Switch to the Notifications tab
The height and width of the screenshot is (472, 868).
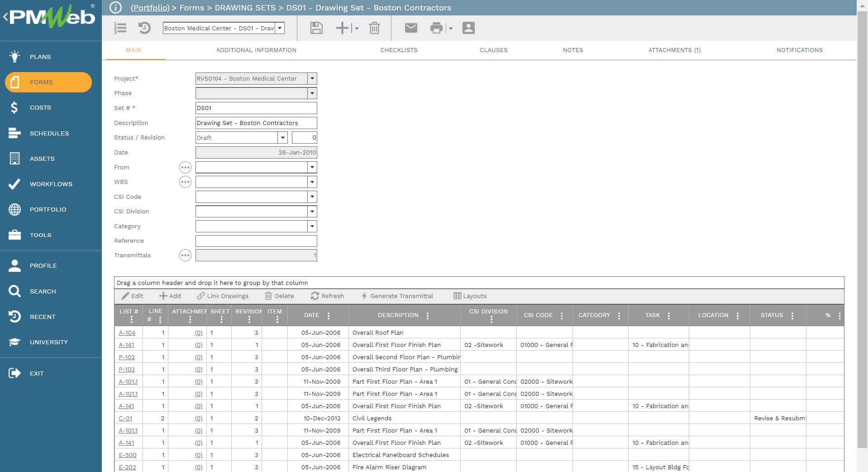800,50
